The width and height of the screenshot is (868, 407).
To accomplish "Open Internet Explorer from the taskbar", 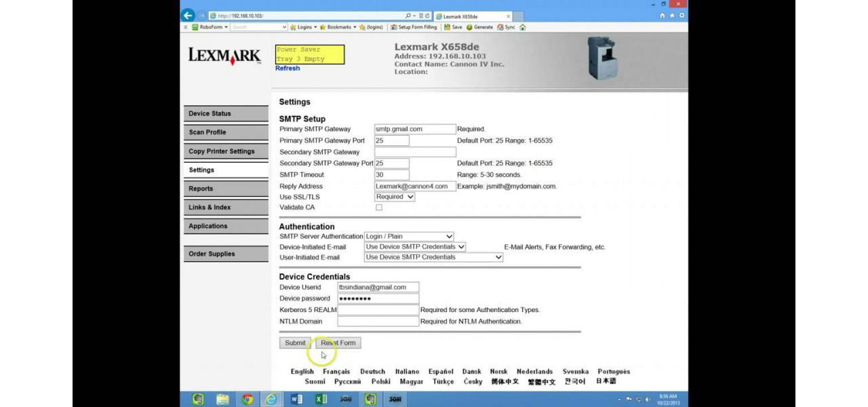I will 271,399.
